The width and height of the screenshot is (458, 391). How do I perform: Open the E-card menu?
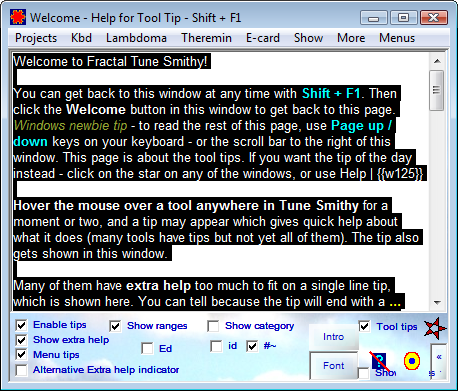pyautogui.click(x=263, y=38)
